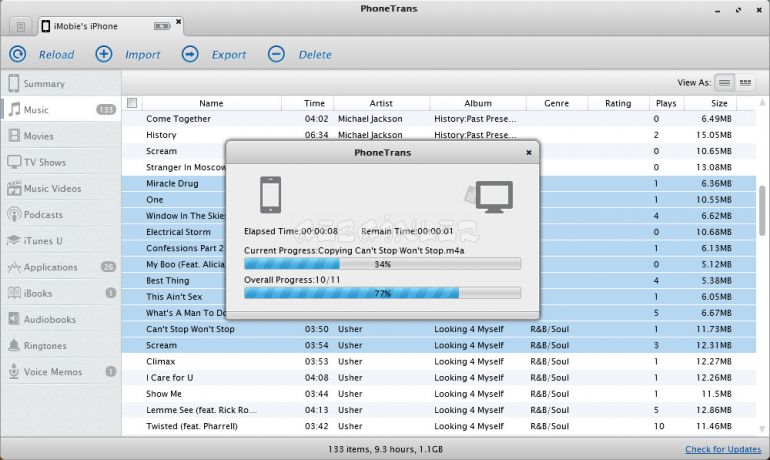
Task: Click the Podcasts icon in sidebar
Action: [x=14, y=215]
